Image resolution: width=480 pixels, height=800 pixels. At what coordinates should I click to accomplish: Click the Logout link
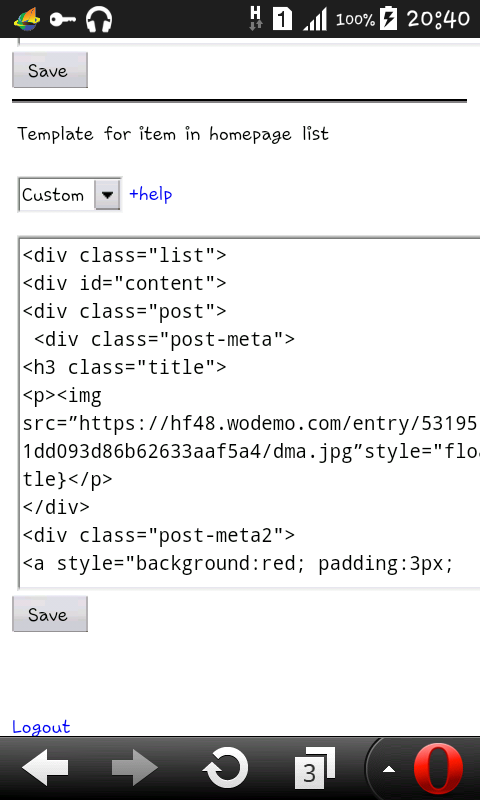(41, 727)
